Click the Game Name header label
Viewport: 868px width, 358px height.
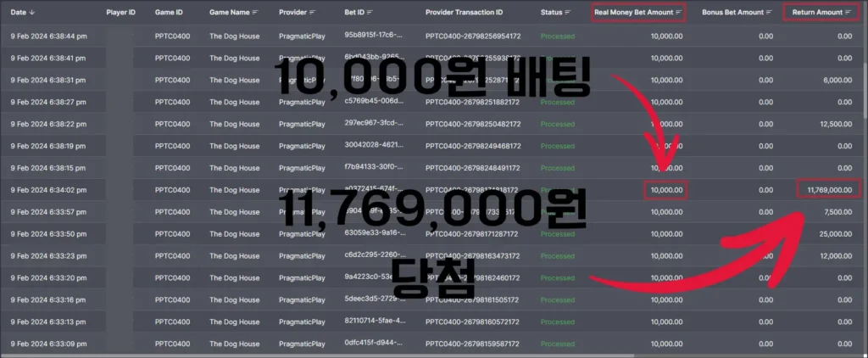(x=229, y=12)
